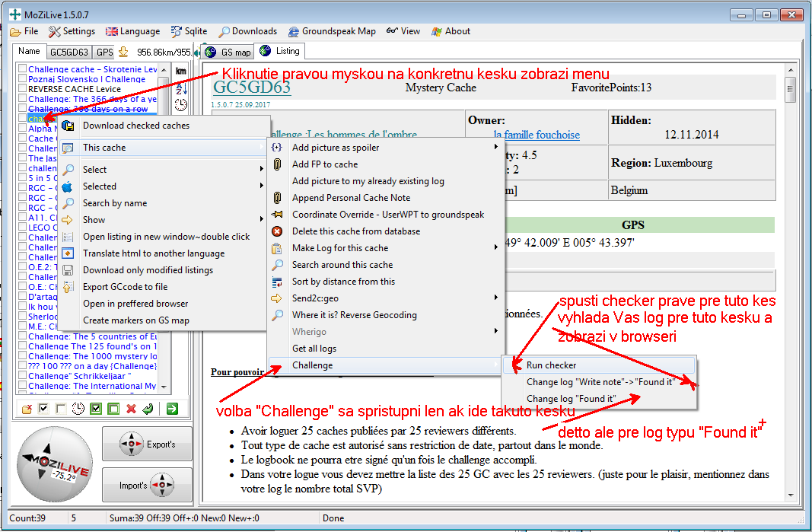Open the la famille fouchoise owner link
The image size is (812, 532).
click(x=537, y=135)
